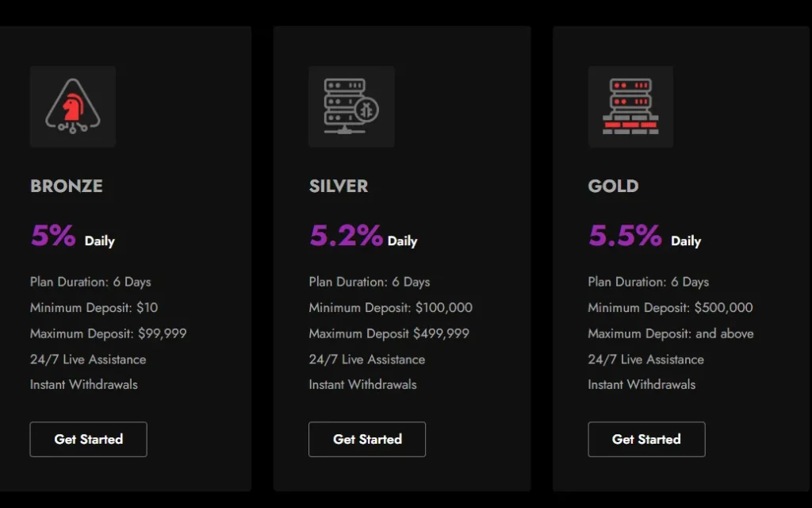Click Maximum Deposit: $99,999 line
Viewport: 812px width, 508px height.
pyautogui.click(x=108, y=333)
